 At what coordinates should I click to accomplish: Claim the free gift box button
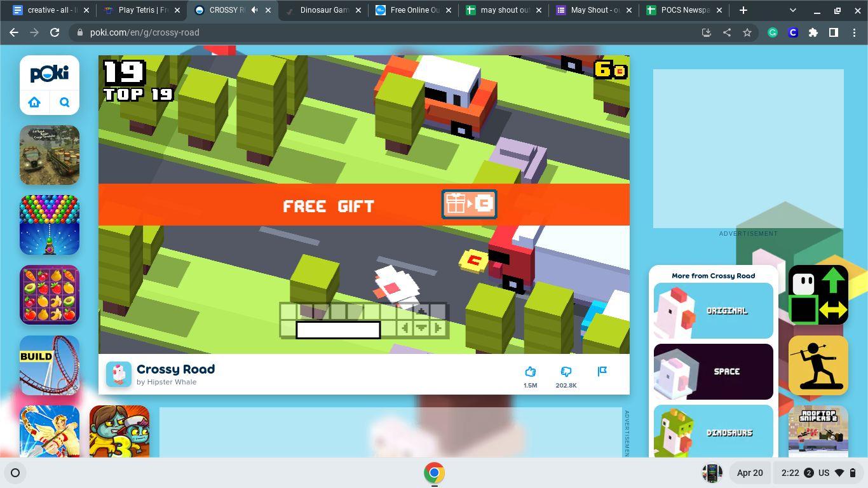[x=469, y=205]
